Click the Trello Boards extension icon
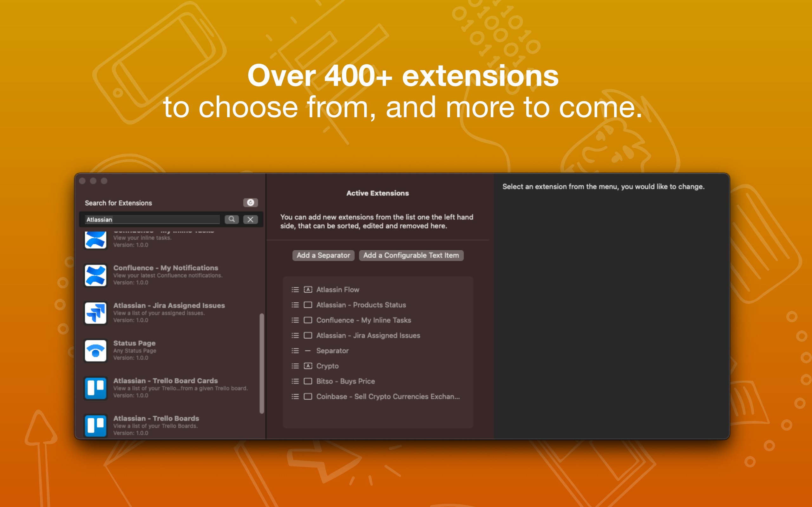Viewport: 812px width, 507px height. (95, 426)
